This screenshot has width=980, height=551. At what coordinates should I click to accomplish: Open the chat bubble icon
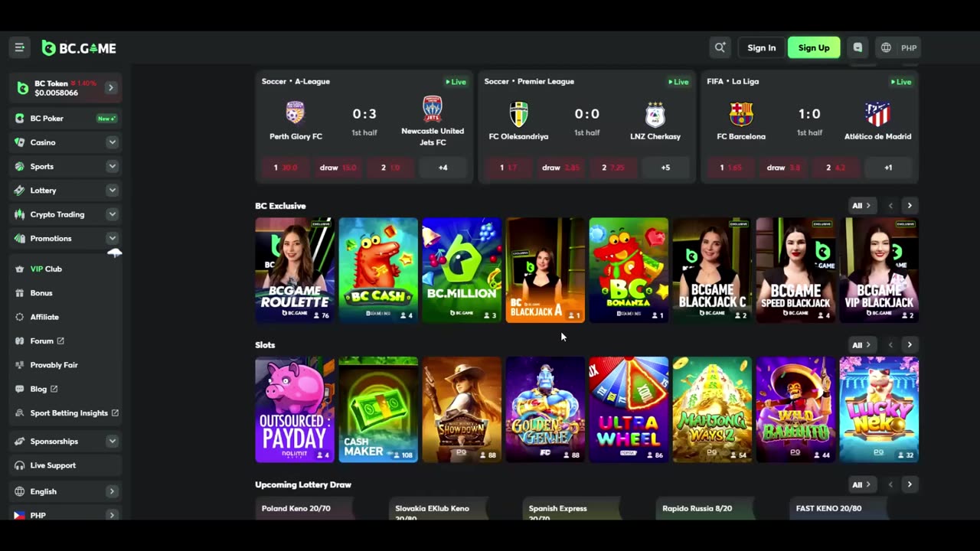[x=857, y=47]
